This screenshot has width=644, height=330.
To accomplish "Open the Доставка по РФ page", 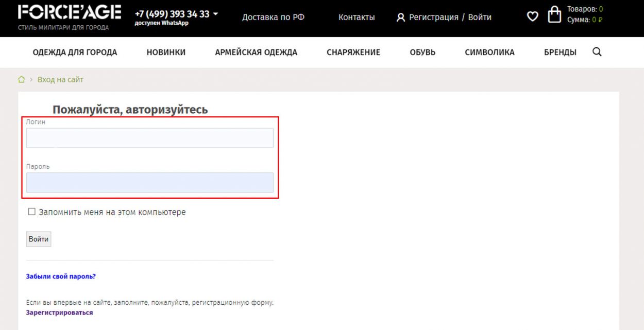I will [x=273, y=18].
